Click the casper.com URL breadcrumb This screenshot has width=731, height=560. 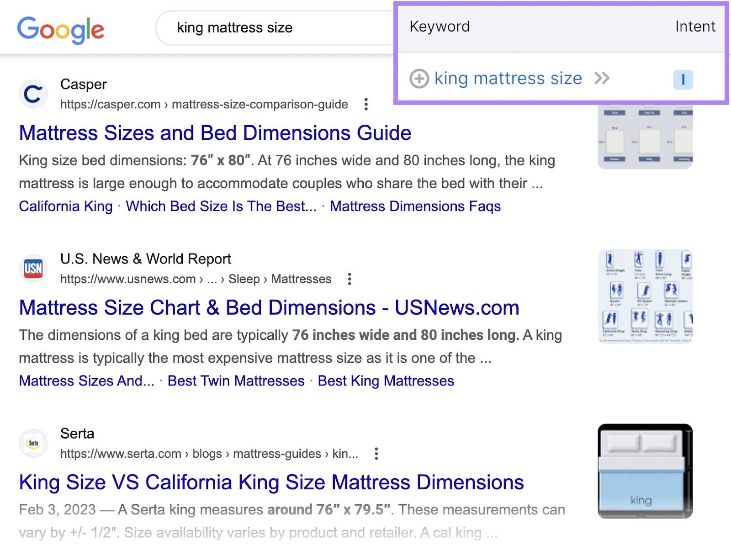pyautogui.click(x=204, y=105)
